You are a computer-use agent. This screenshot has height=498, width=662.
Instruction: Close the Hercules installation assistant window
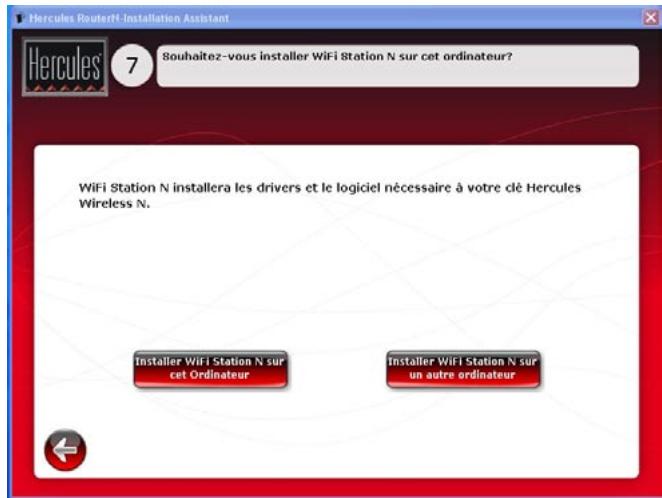coord(651,18)
